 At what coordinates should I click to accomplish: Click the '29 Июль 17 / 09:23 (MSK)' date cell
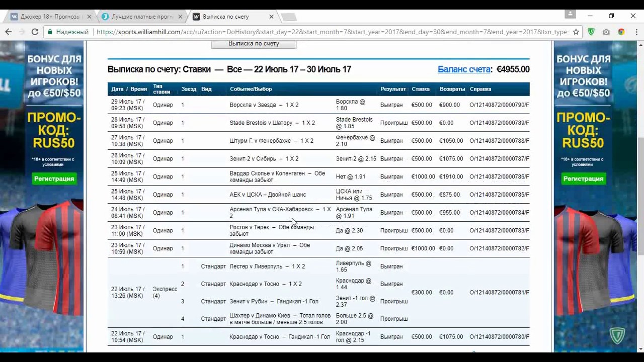tap(128, 105)
